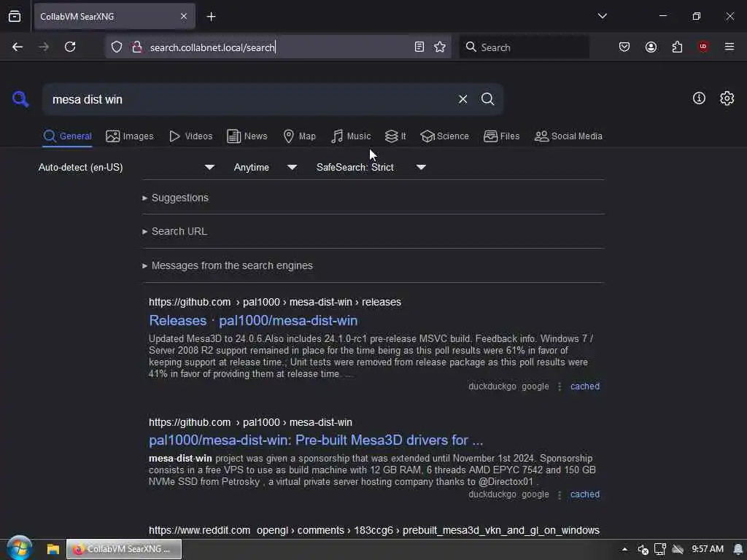Open cached link for Releases result

(585, 386)
